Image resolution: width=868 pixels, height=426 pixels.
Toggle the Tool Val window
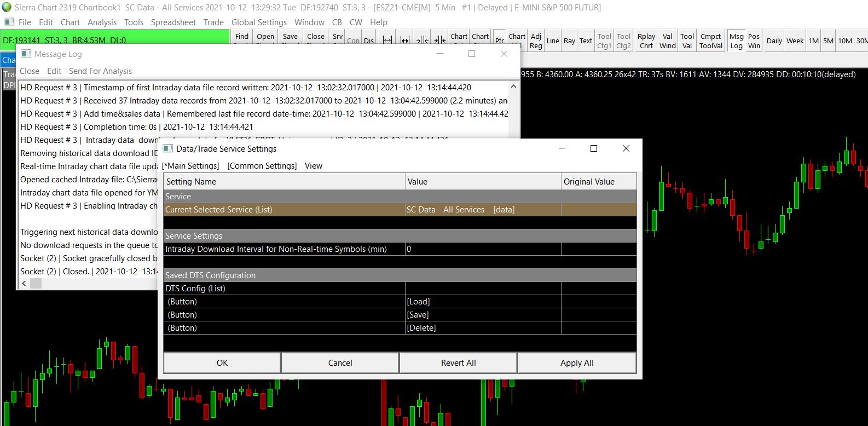[687, 41]
